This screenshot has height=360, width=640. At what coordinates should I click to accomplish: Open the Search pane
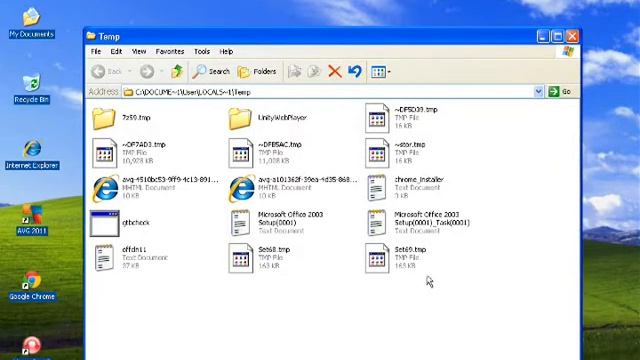pyautogui.click(x=211, y=72)
